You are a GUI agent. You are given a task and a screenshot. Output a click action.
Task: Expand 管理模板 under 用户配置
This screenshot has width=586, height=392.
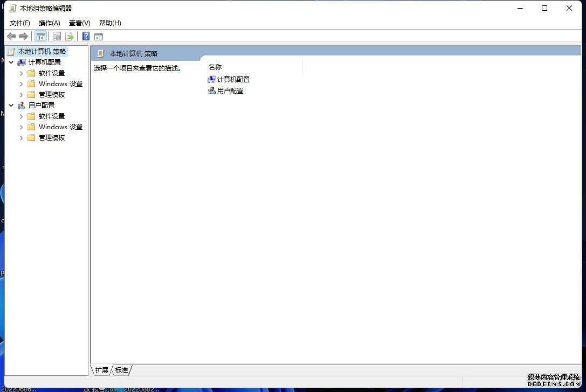click(x=22, y=138)
